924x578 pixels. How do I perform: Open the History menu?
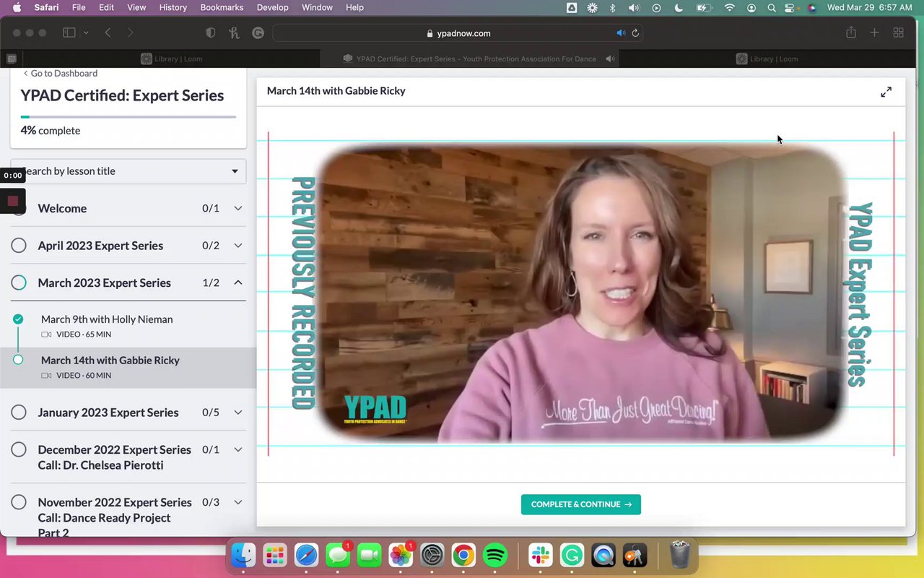[x=173, y=7]
